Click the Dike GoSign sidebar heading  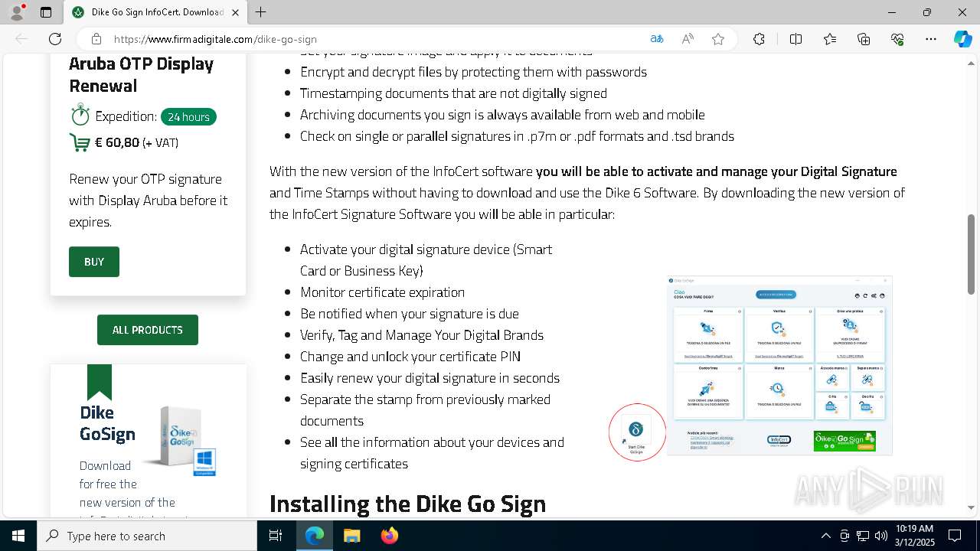click(107, 423)
